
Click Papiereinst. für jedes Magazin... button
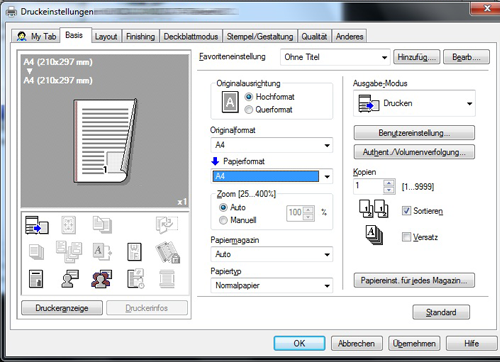pyautogui.click(x=414, y=280)
